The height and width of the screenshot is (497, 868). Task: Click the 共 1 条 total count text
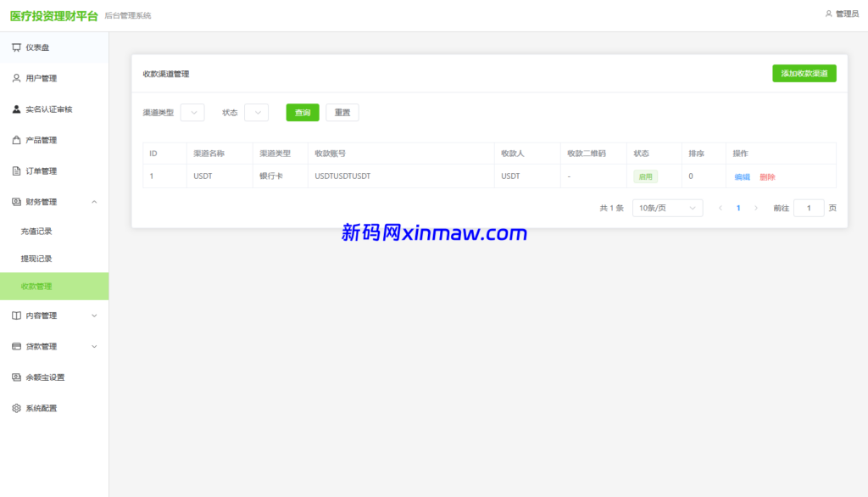coord(612,209)
